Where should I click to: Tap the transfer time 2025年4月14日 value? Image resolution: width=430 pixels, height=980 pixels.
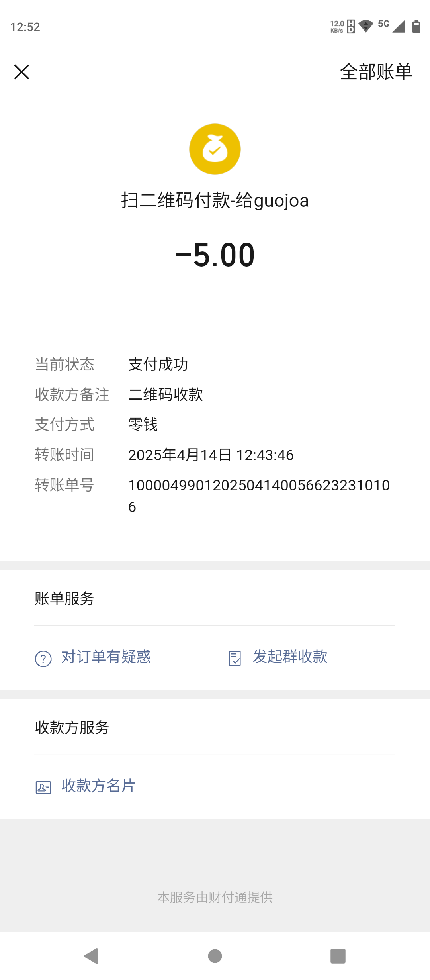pos(211,455)
